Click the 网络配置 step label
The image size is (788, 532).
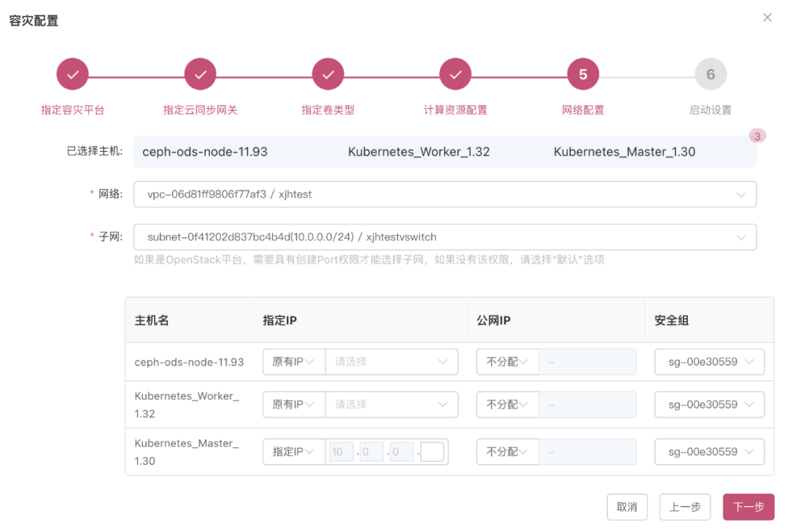tap(583, 110)
